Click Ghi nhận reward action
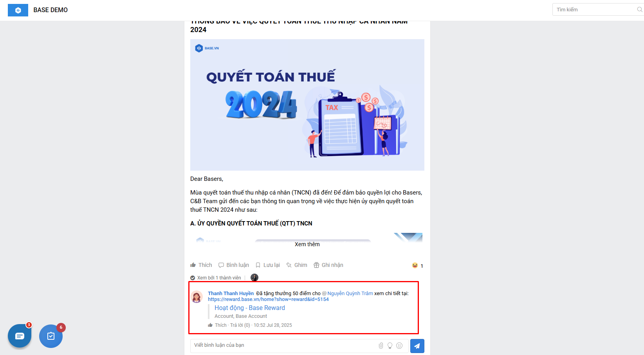This screenshot has height=355, width=644. point(328,265)
